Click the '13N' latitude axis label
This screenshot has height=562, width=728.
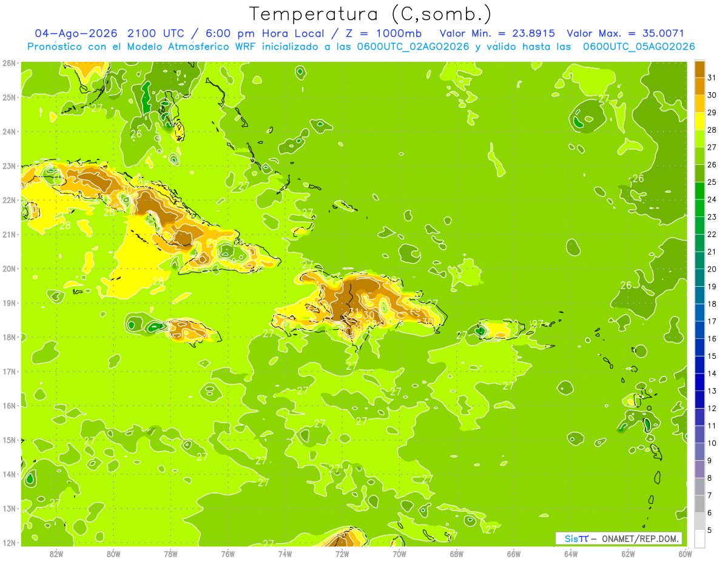(x=8, y=509)
